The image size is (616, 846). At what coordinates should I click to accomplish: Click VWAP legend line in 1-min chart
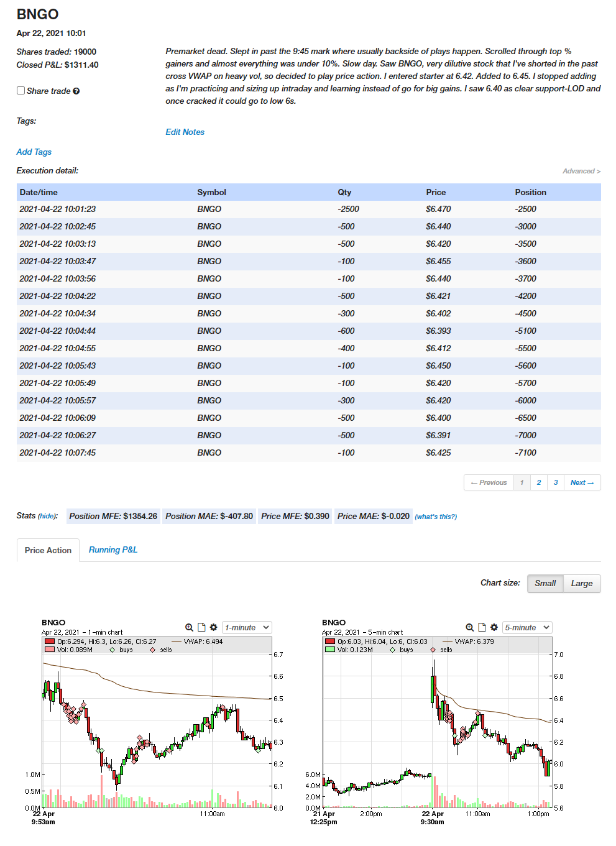(176, 641)
